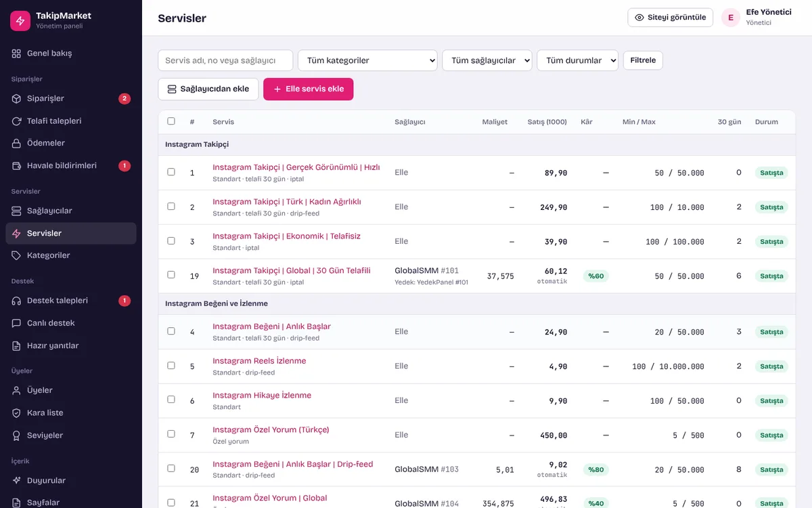
Task: Click the TakipMarket lightning logo icon
Action: (x=20, y=21)
